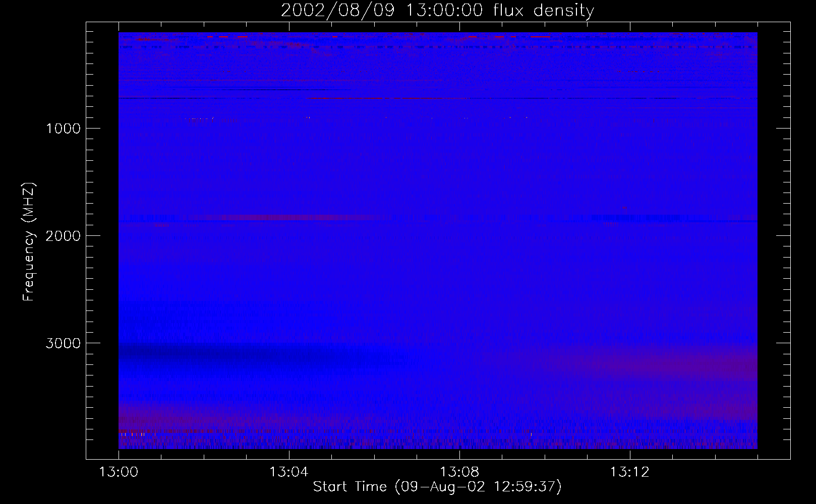Click the 13:08 time tick label
Image resolution: width=816 pixels, height=504 pixels.
(x=459, y=472)
